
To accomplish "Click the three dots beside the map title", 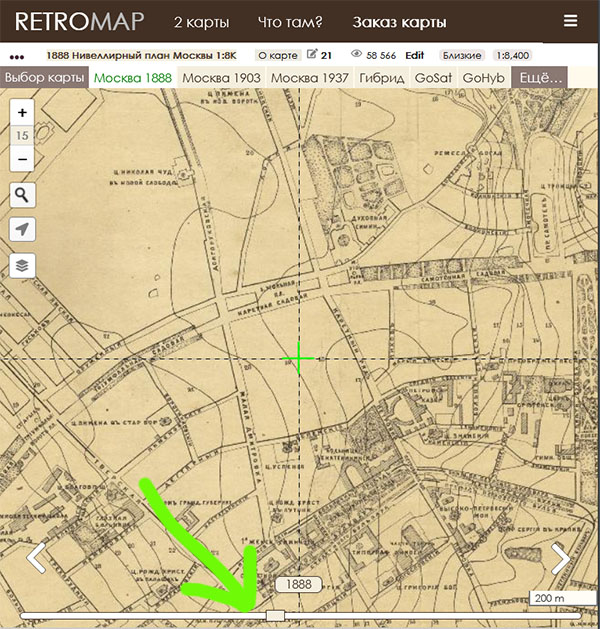I will 17,56.
